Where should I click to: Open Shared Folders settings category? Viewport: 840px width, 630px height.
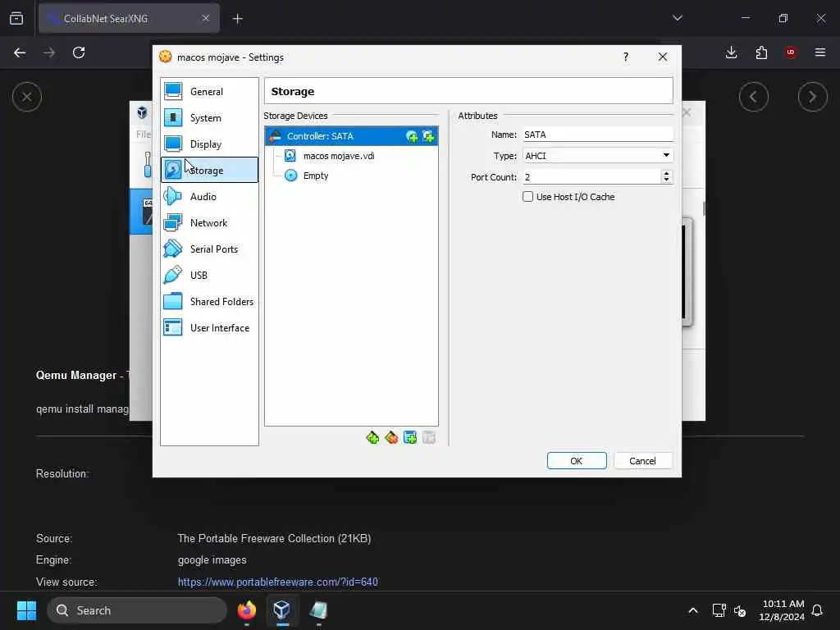click(x=209, y=302)
